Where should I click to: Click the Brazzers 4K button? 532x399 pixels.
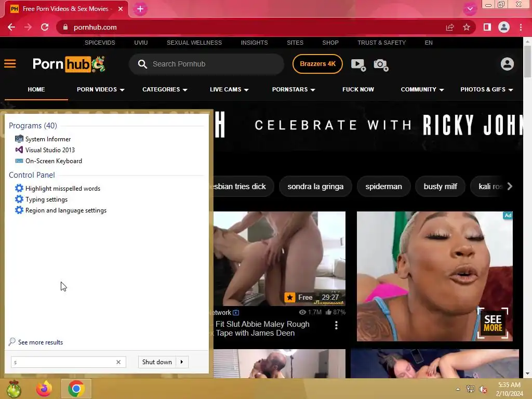[x=317, y=64]
